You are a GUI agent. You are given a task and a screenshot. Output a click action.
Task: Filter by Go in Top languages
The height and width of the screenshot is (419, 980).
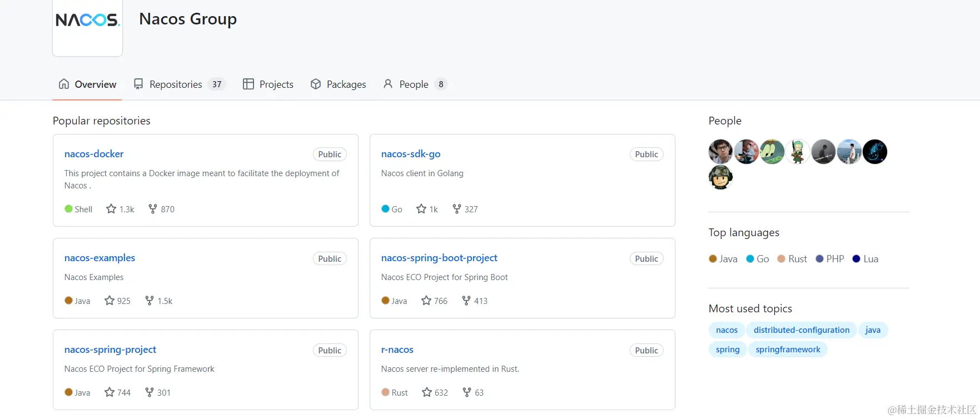[762, 259]
